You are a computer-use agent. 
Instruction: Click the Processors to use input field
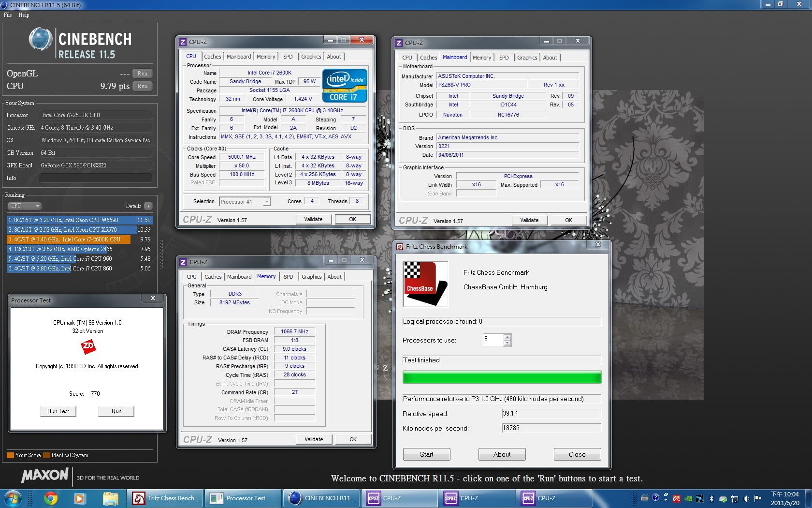click(493, 340)
